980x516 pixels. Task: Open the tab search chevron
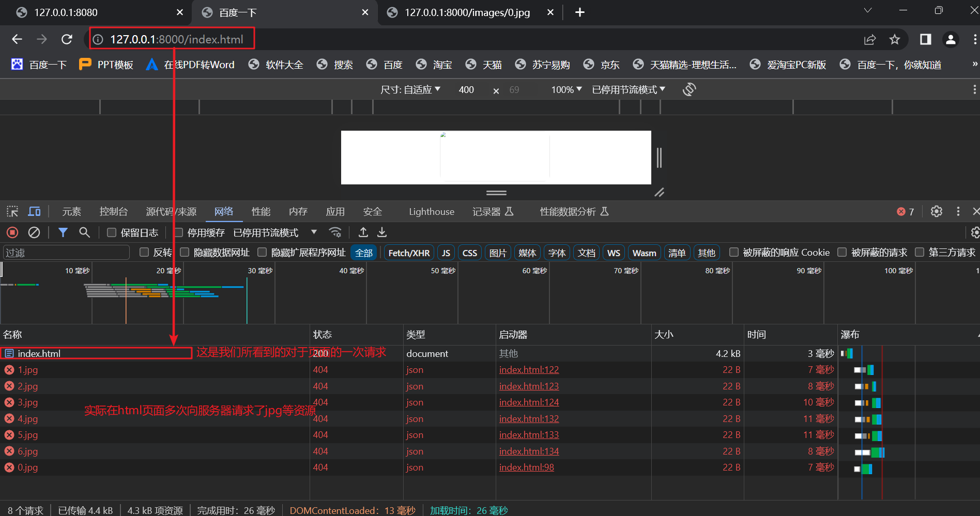point(868,10)
